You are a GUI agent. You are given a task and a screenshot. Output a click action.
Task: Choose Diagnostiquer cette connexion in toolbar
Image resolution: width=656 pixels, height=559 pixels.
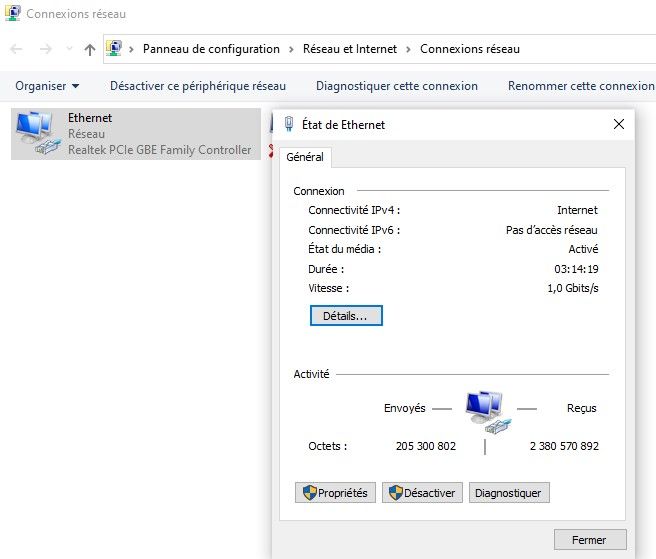point(396,86)
